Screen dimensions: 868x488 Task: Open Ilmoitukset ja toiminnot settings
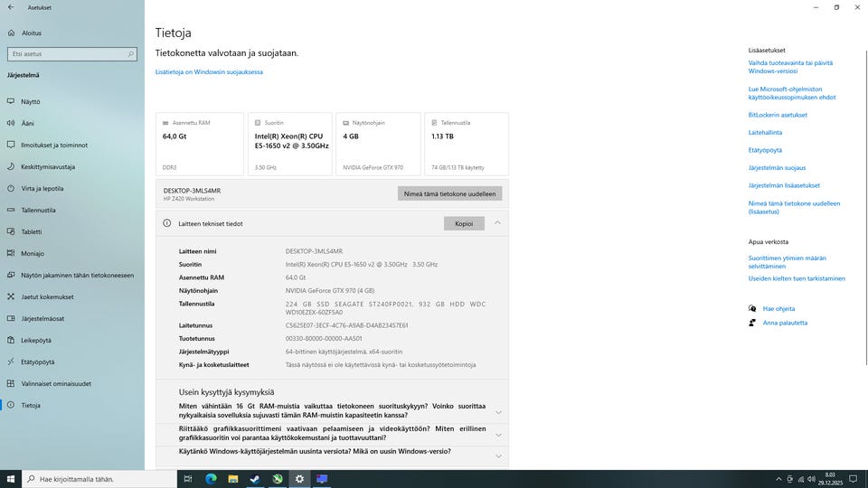point(54,145)
